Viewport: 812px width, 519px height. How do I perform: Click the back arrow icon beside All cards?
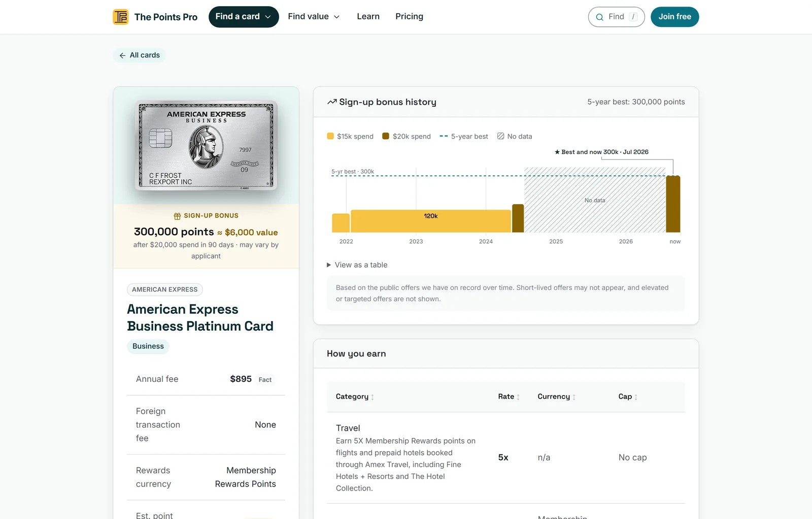(122, 55)
